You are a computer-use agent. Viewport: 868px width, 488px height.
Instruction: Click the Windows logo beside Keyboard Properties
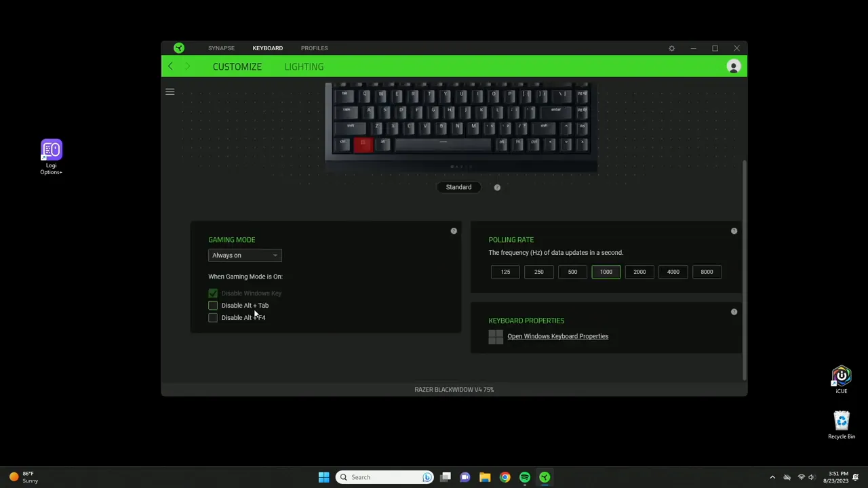(x=496, y=337)
